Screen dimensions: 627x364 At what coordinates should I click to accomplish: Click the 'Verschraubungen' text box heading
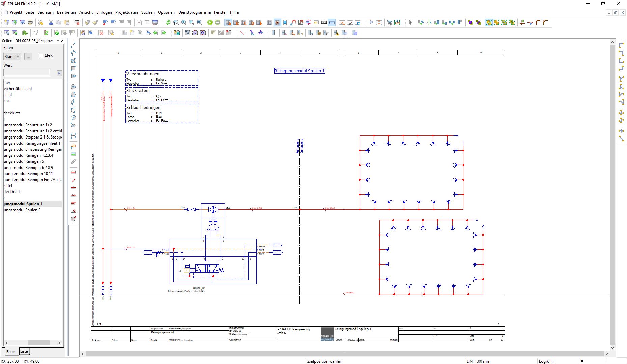tap(143, 74)
